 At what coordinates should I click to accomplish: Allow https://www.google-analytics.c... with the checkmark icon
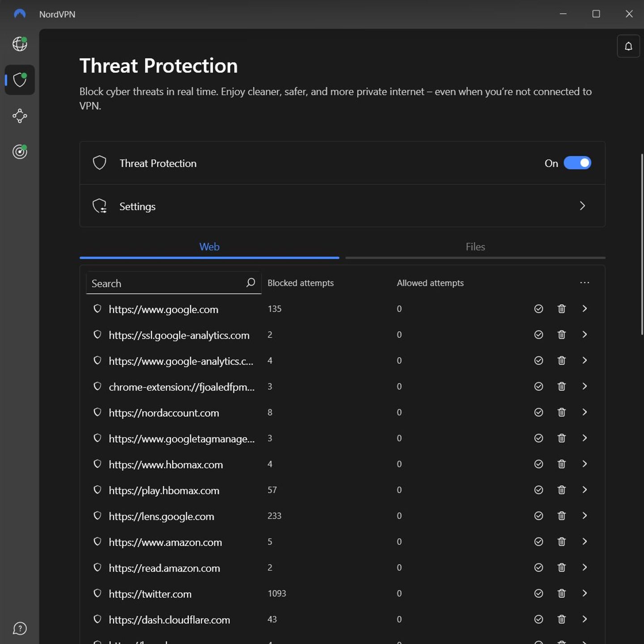point(538,360)
